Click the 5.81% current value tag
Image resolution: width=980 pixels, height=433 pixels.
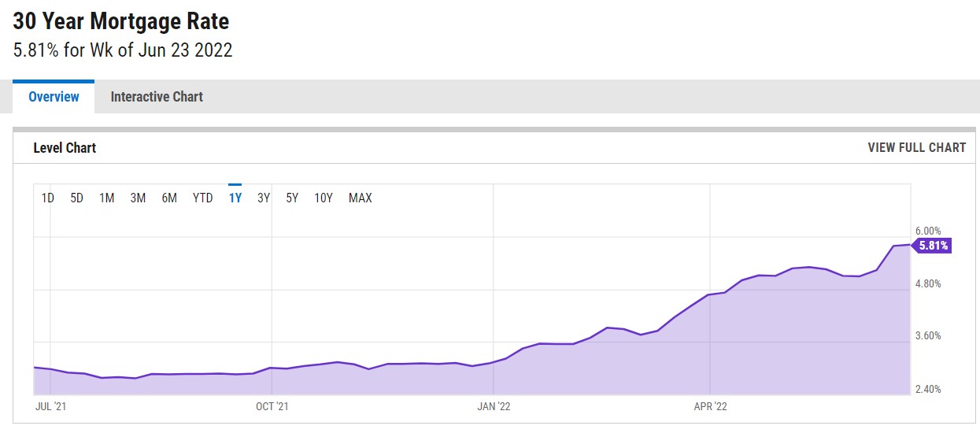(933, 246)
